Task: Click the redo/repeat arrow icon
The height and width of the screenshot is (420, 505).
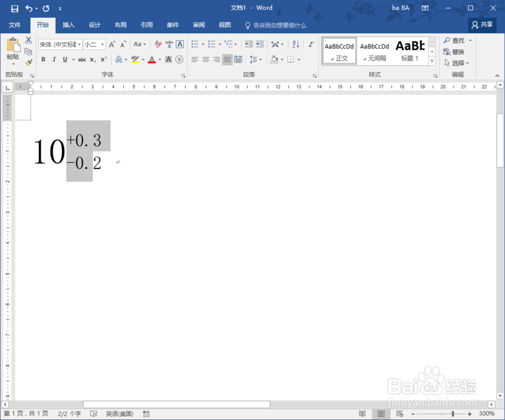Action: tap(46, 9)
